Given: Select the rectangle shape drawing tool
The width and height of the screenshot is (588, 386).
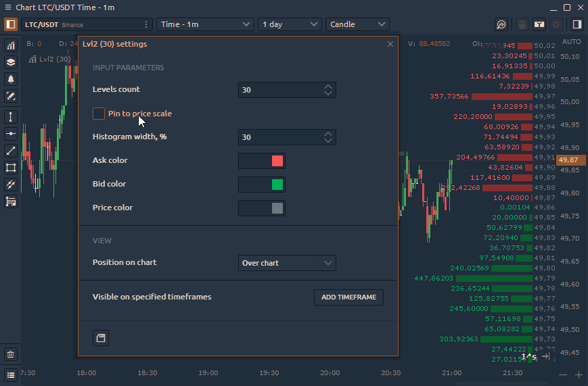Looking at the screenshot, I should [x=11, y=168].
